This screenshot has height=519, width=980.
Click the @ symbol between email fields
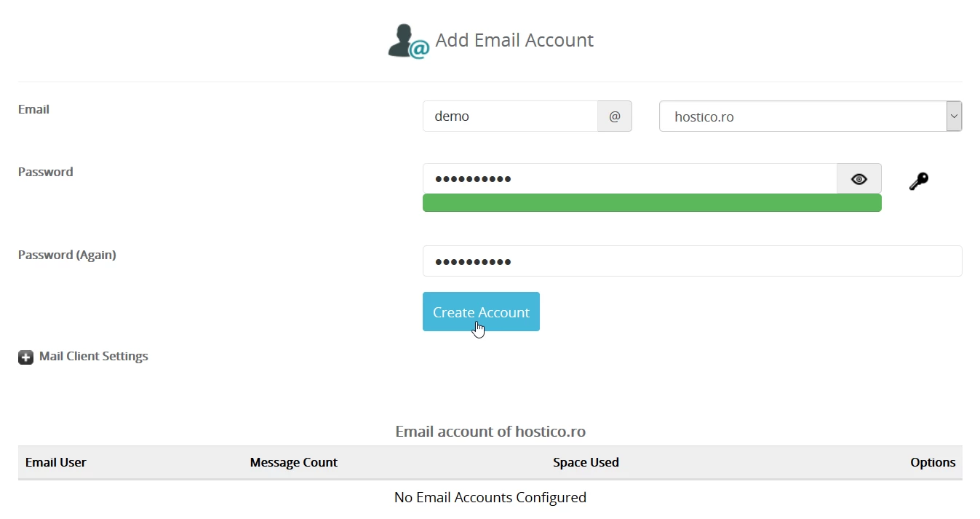click(615, 116)
